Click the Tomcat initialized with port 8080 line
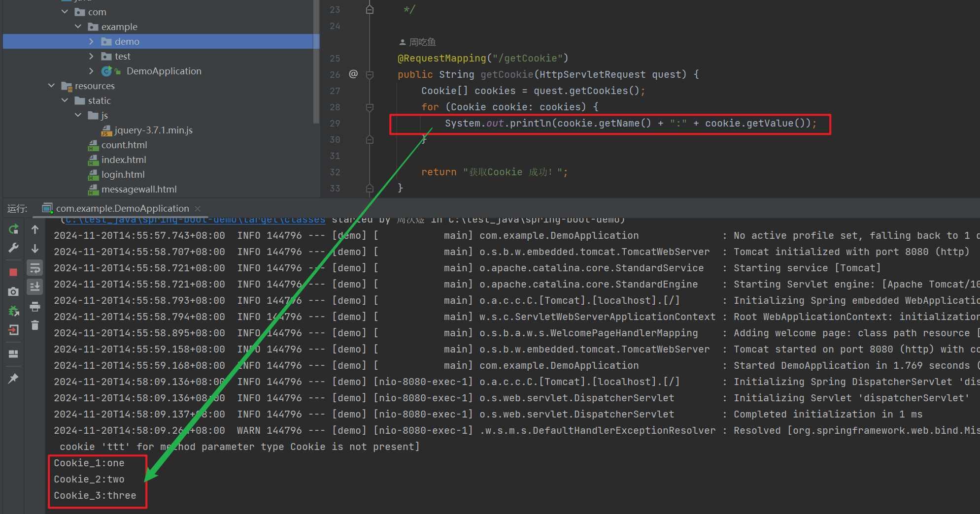The height and width of the screenshot is (514, 980). pos(511,252)
